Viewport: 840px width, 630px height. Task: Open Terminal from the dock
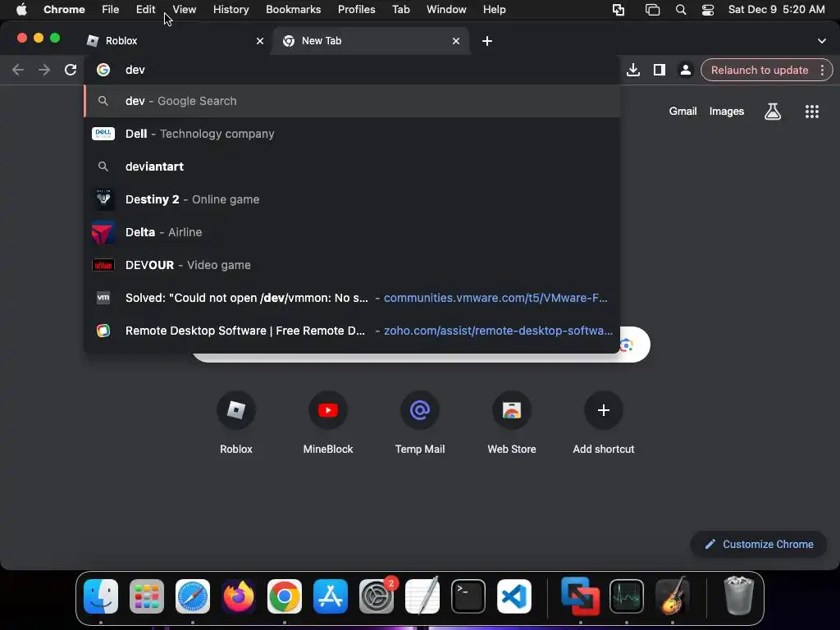tap(468, 596)
